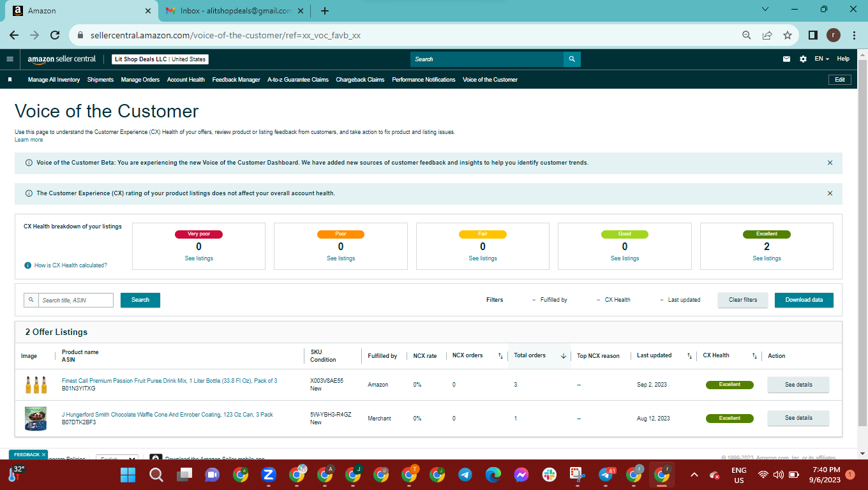
Task: Click See listings under Very poor
Action: [199, 258]
